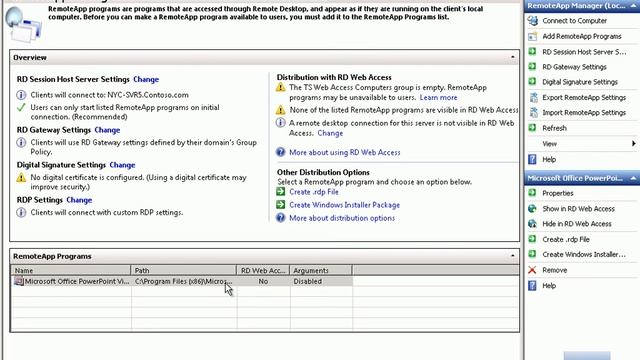Collapse the RemoteApp Manager actions group
The height and width of the screenshot is (360, 640).
633,6
